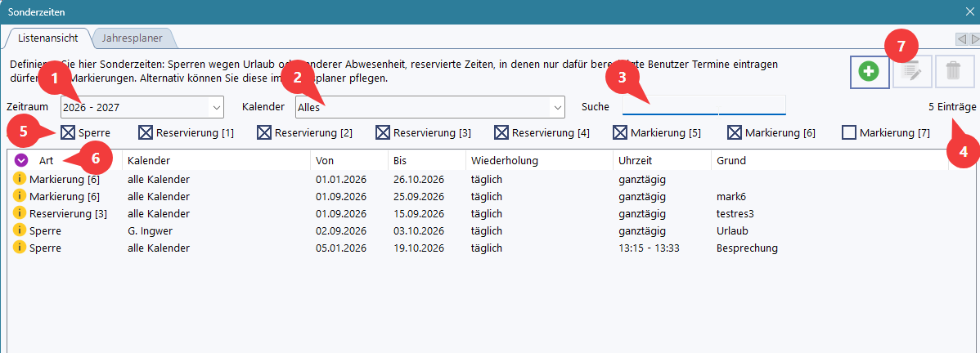Viewport: 980px width, 353px height.
Task: Click the testres3 reason cell
Action: click(735, 213)
